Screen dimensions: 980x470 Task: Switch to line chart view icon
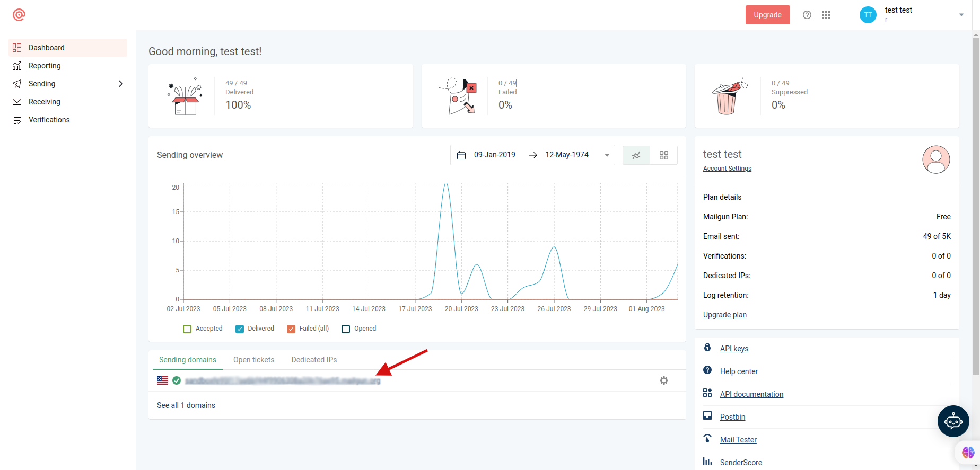(636, 155)
